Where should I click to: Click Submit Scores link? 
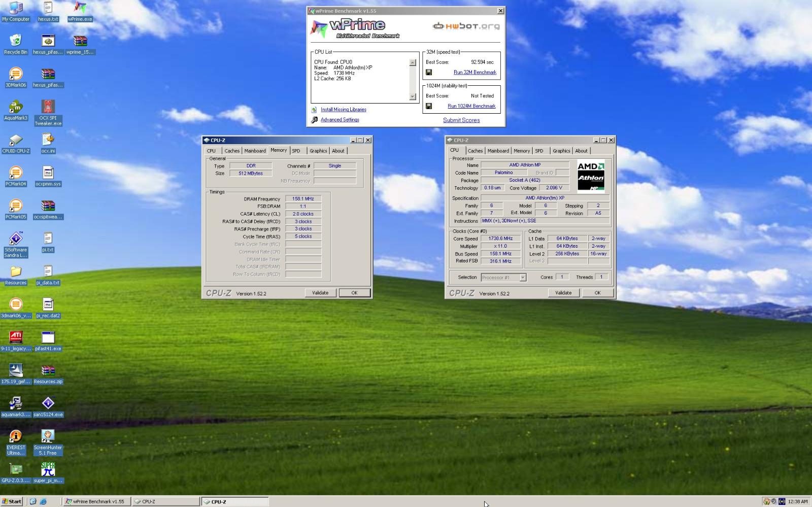tap(461, 120)
